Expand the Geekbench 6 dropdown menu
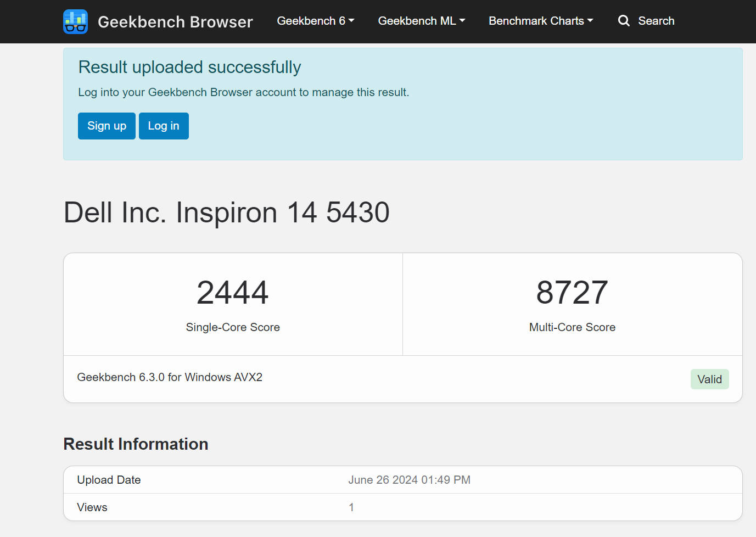Screen dimensions: 756x537 coord(316,21)
